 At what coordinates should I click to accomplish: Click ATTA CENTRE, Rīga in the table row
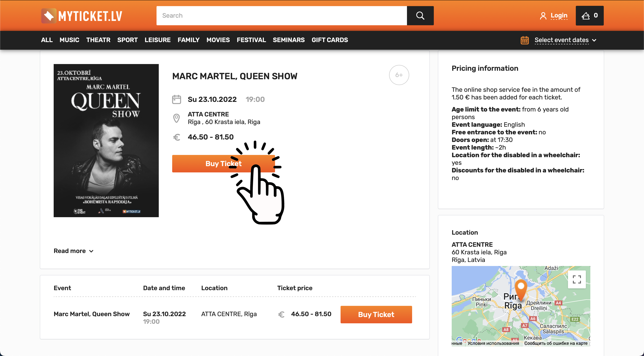229,314
